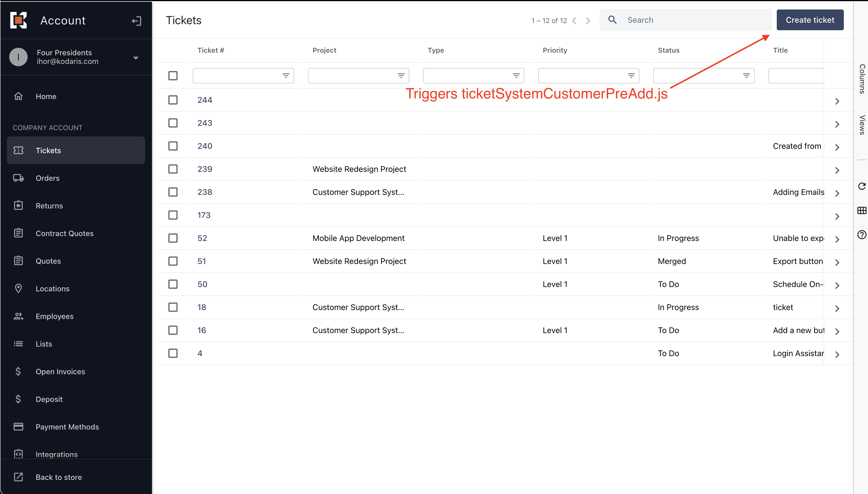The height and width of the screenshot is (494, 868).
Task: Open the Status column filter icon
Action: click(746, 76)
